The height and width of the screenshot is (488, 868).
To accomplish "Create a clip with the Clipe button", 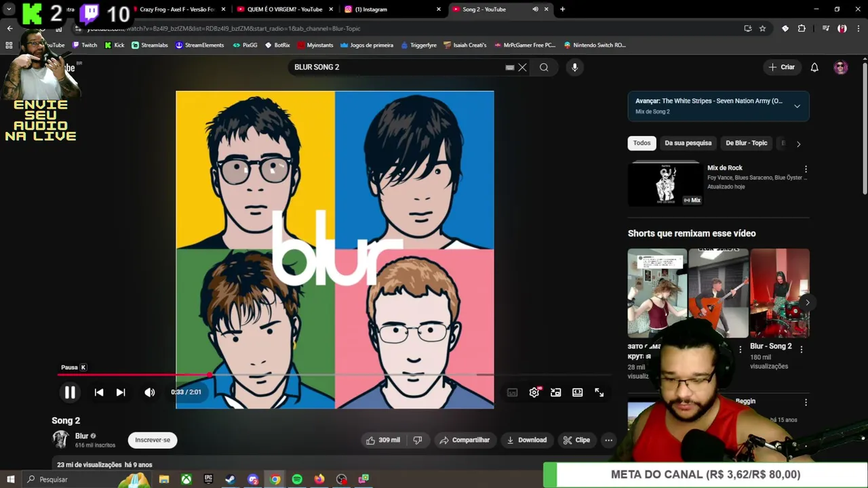I will pos(576,440).
